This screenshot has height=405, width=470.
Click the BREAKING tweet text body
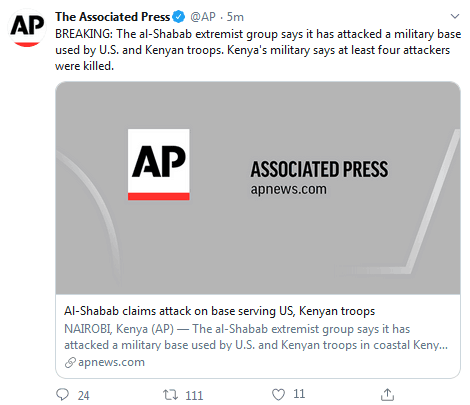(x=258, y=50)
